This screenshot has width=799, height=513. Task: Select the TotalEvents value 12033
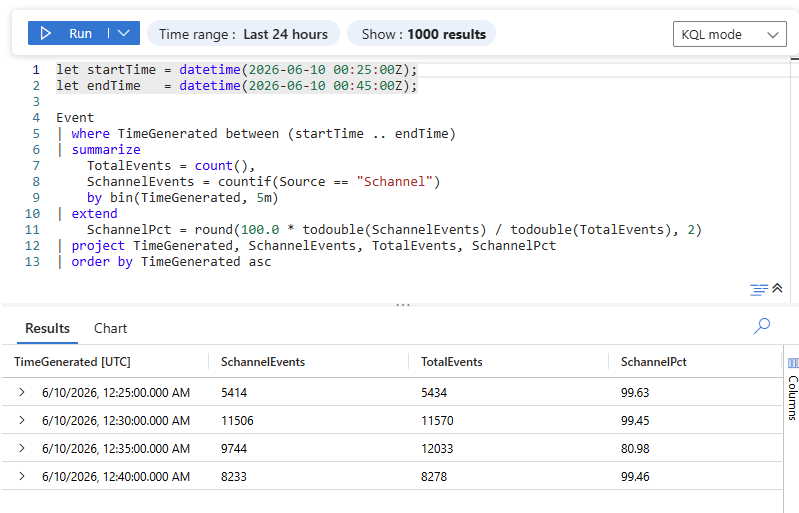pyautogui.click(x=437, y=449)
